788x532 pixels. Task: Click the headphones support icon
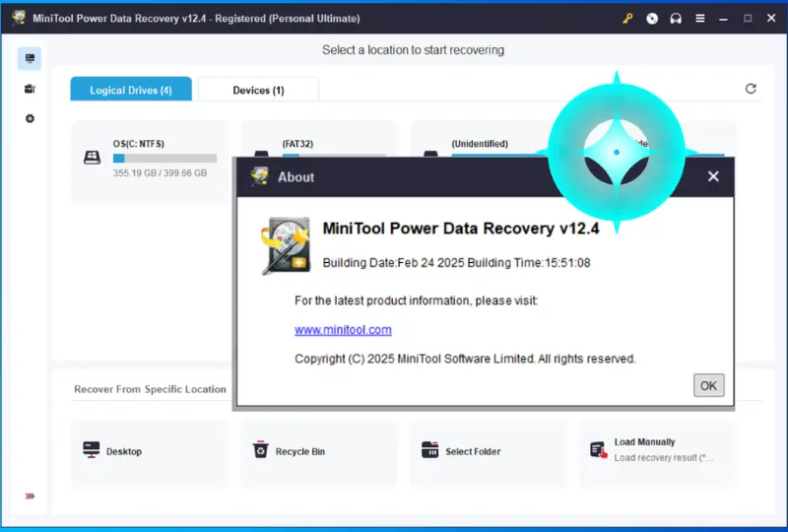point(676,19)
